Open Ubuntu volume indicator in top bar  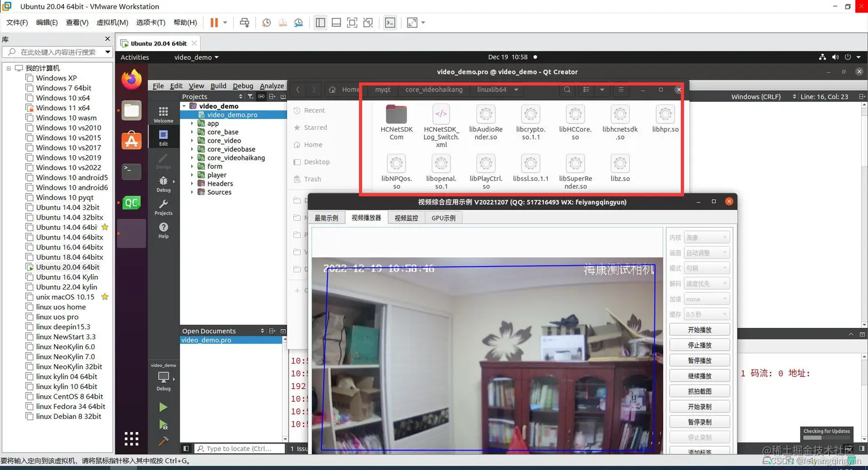pyautogui.click(x=835, y=57)
